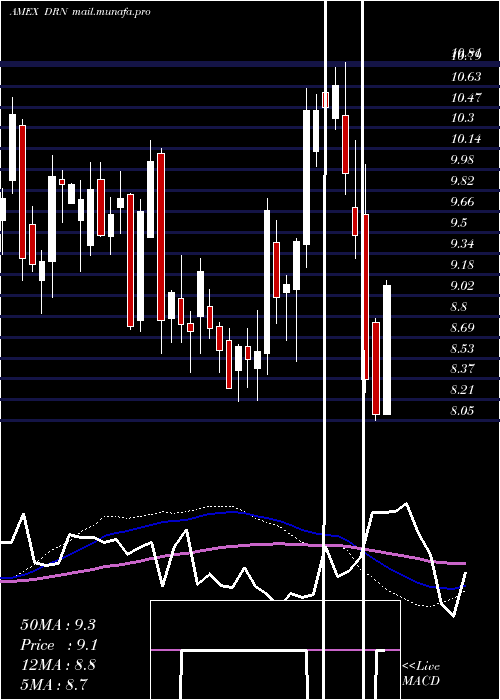Click the 8.53 price axis label
Viewport: 500px width, 700px height.
(x=464, y=348)
